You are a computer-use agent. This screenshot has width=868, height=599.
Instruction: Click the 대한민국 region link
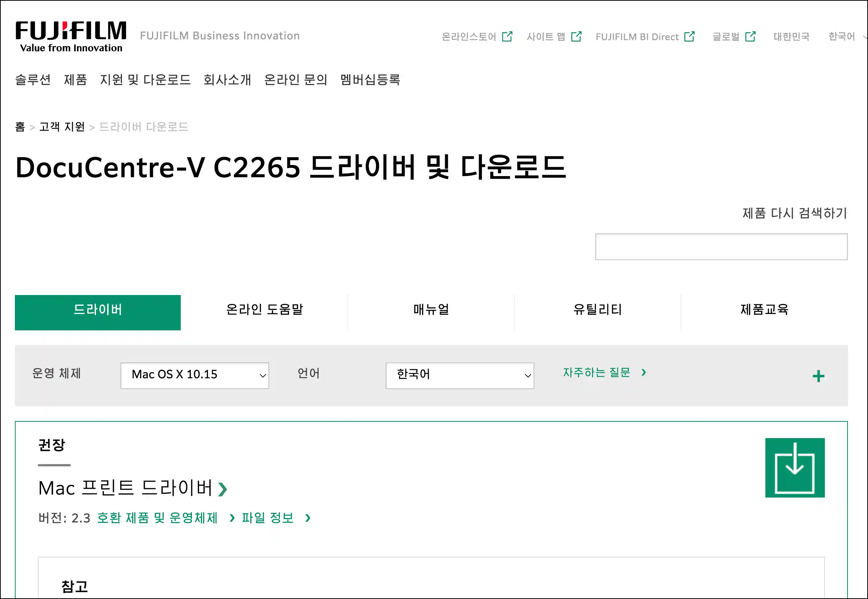(x=791, y=36)
